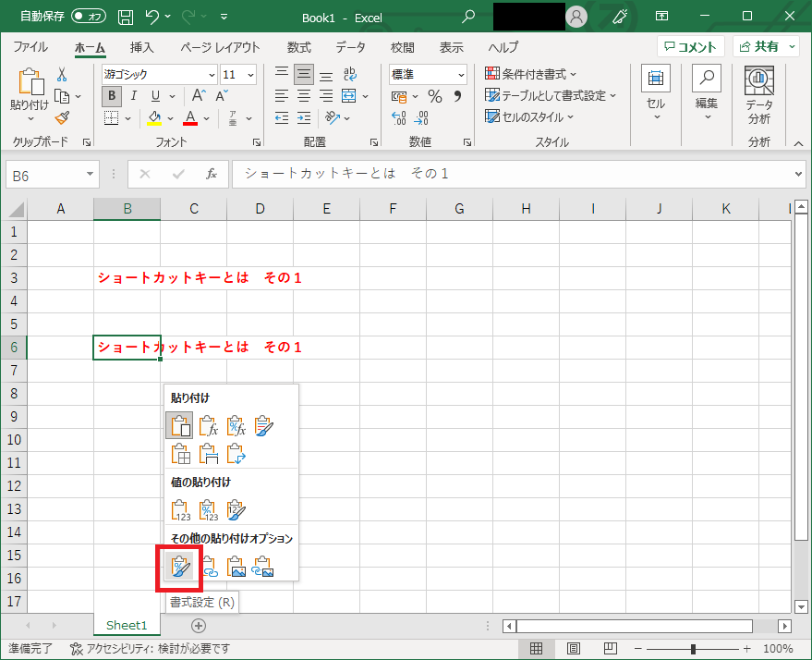Select the Format Painter brush icon
This screenshot has height=660, width=812.
click(62, 118)
